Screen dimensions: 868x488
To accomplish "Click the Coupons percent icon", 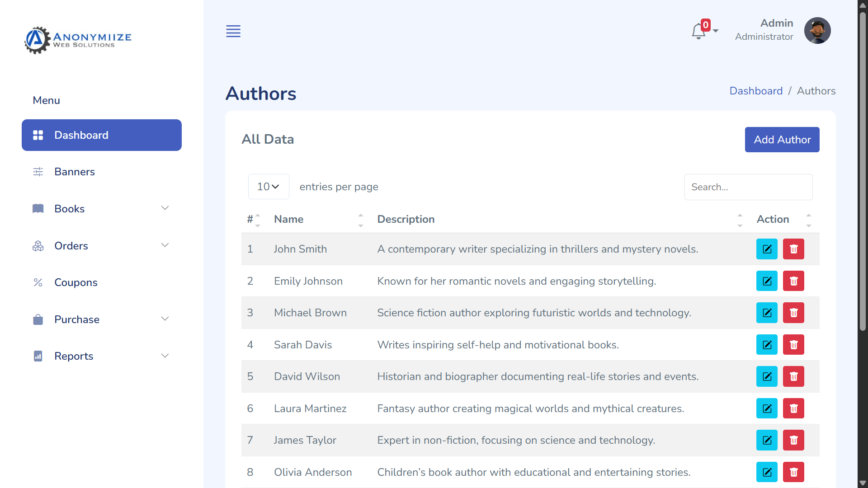I will 38,282.
